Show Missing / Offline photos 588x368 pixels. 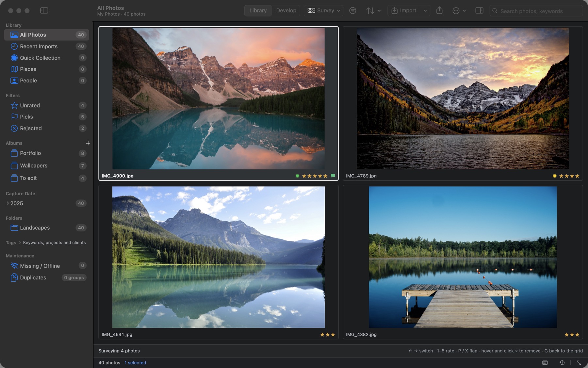coord(46,266)
